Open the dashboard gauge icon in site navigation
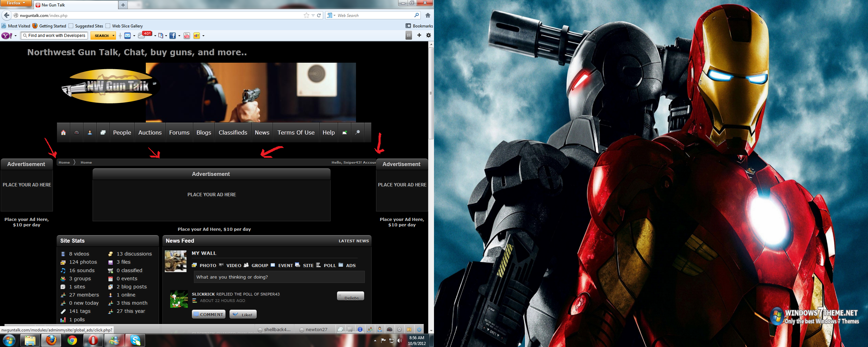868x347 pixels. coord(77,132)
